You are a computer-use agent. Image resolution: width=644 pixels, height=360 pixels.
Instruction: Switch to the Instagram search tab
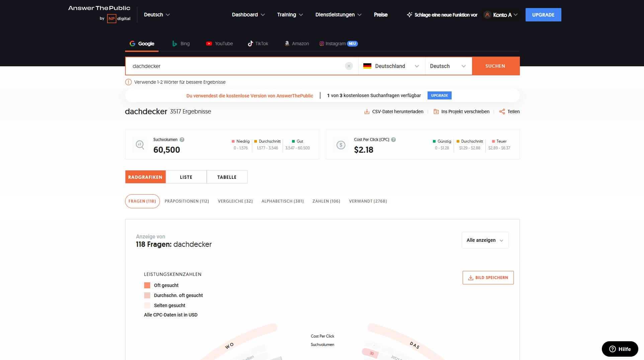tap(338, 44)
